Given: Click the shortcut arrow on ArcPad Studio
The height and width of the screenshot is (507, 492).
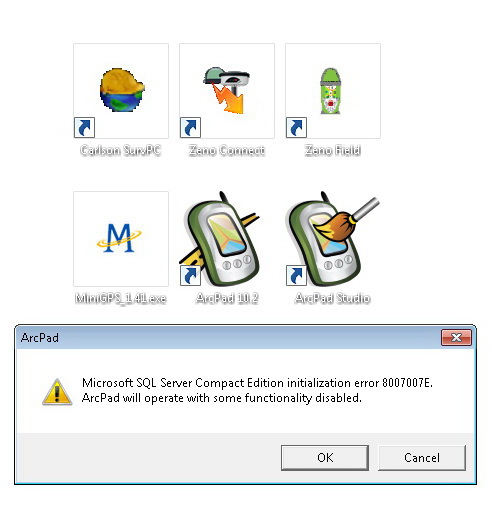Looking at the screenshot, I should click(296, 275).
